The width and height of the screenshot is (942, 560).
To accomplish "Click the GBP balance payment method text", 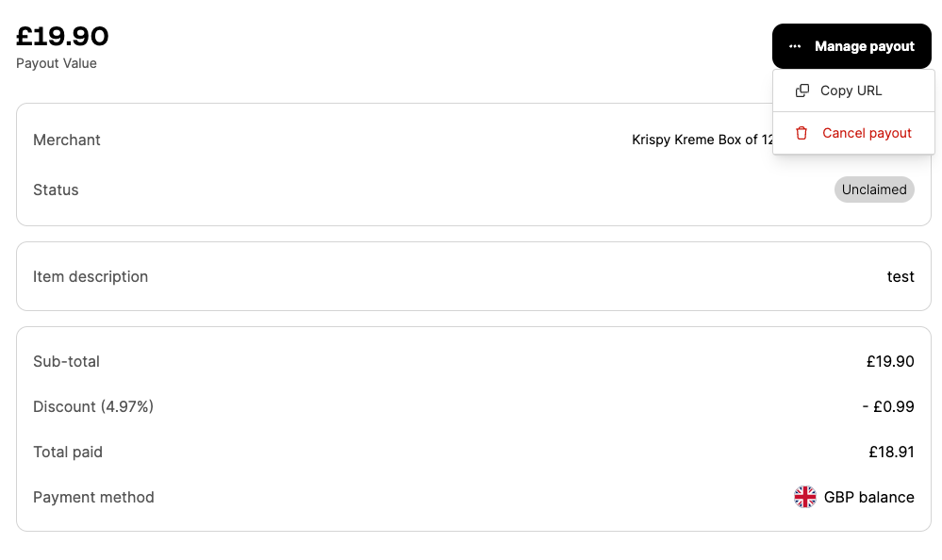I will point(868,498).
